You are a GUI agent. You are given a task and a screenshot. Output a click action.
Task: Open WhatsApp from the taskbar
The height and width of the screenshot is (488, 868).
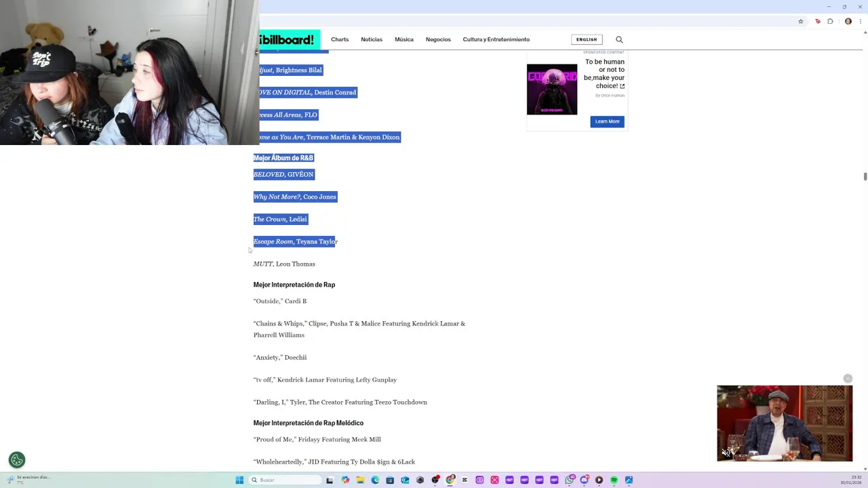[570, 480]
